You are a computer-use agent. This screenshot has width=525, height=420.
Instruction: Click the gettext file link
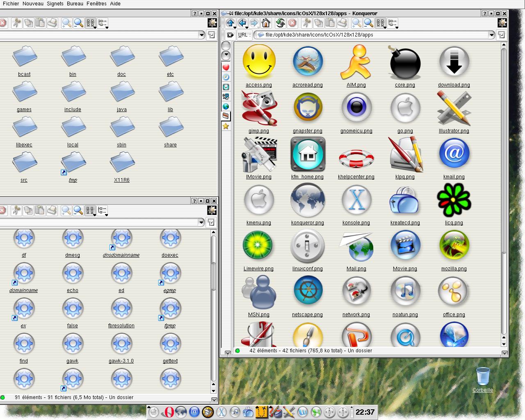coord(170,361)
